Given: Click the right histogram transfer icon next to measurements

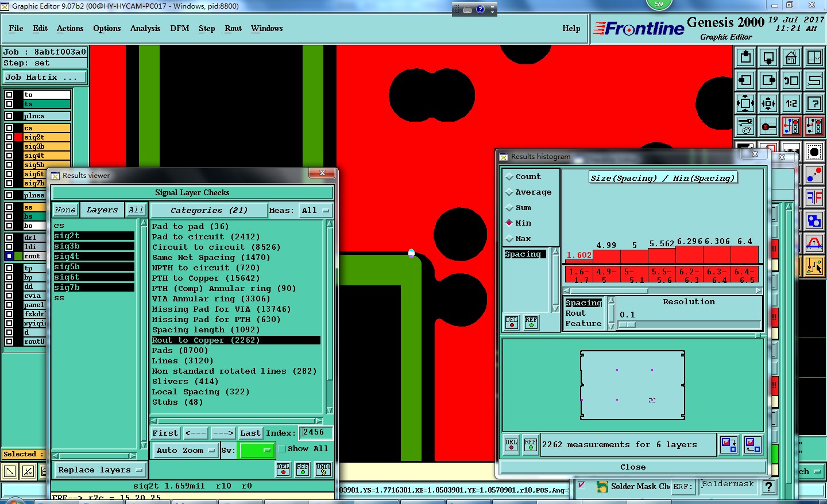Looking at the screenshot, I should pyautogui.click(x=753, y=445).
